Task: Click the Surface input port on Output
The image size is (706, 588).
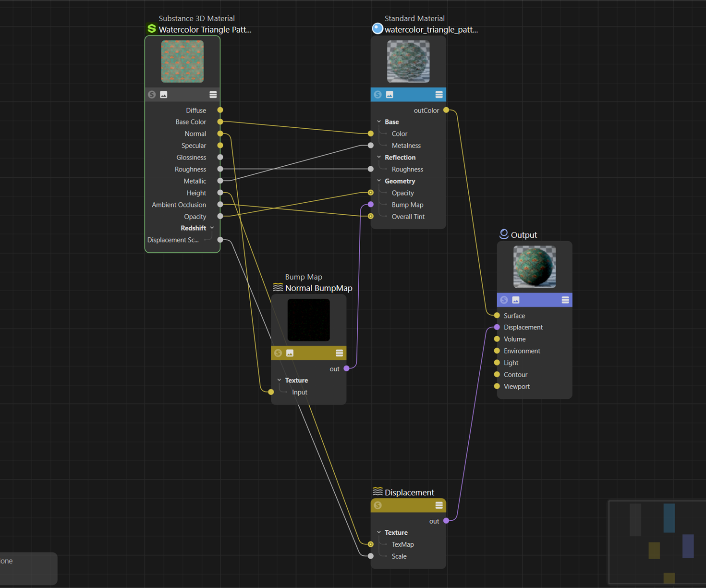Action: pyautogui.click(x=497, y=316)
